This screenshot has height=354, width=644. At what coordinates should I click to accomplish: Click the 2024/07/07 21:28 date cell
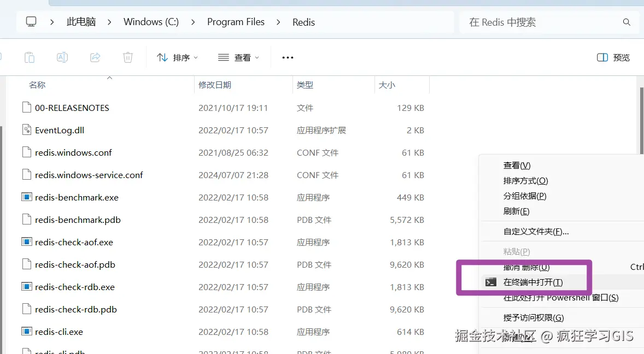pyautogui.click(x=233, y=175)
